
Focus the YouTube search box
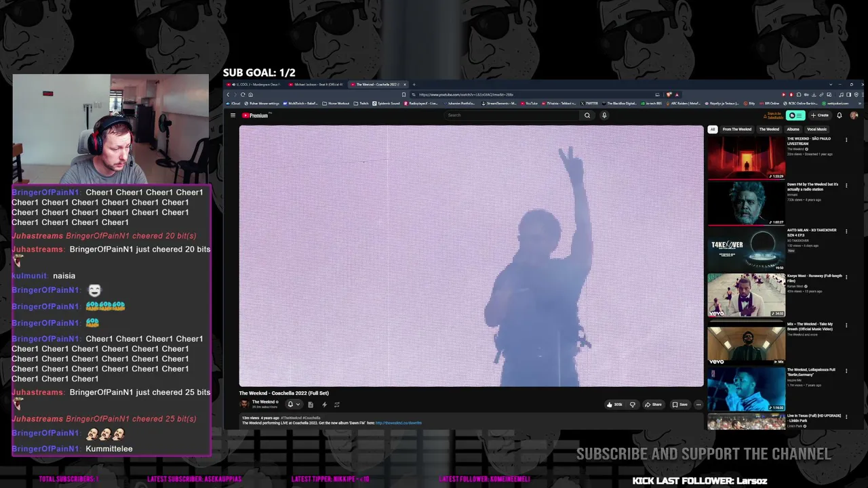coord(513,115)
